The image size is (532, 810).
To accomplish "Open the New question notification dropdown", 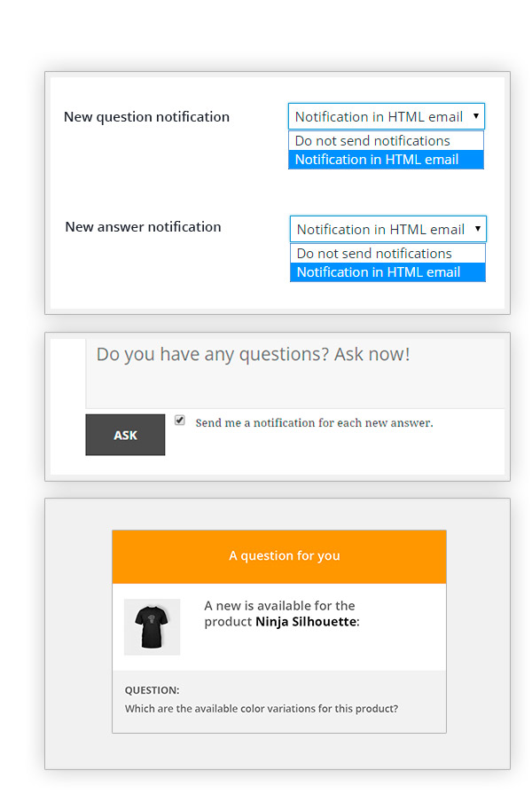I will pos(387,115).
